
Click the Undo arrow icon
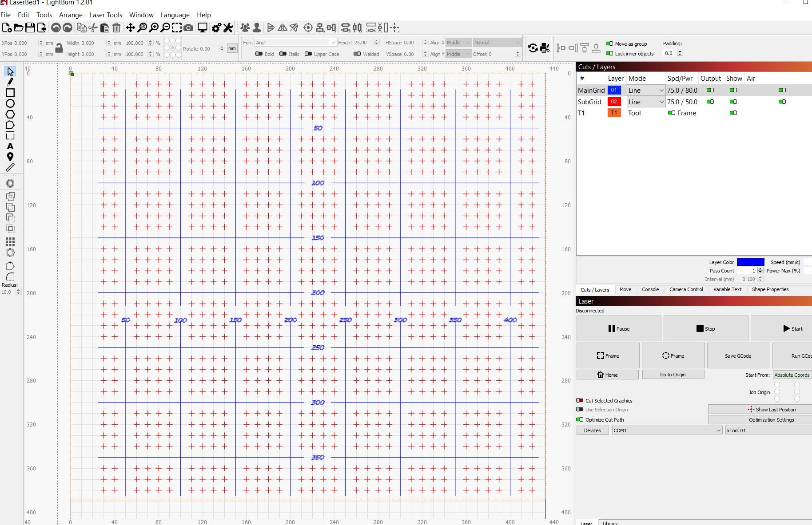point(56,28)
